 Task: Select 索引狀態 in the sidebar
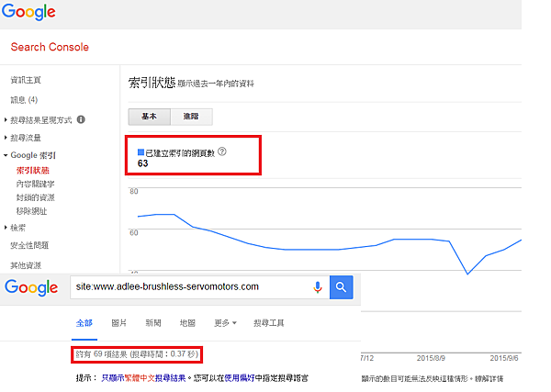(x=33, y=171)
